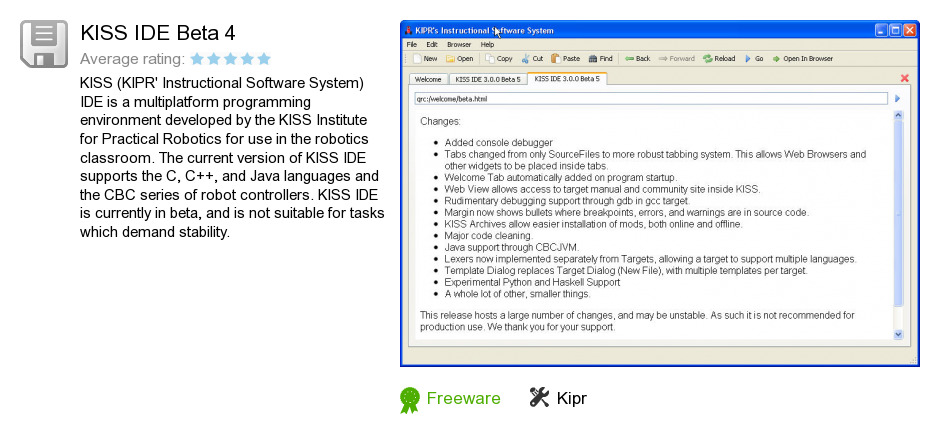Image resolution: width=940 pixels, height=444 pixels.
Task: Click the Go toolbar button
Action: [x=754, y=59]
